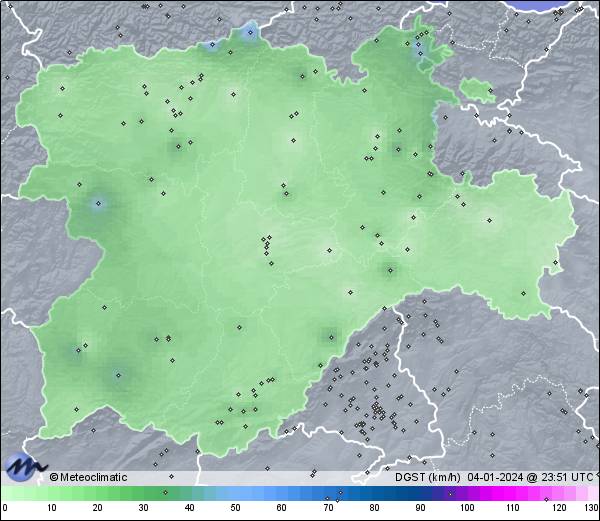Image resolution: width=600 pixels, height=521 pixels.
Task: Click the 60 scale label
Action: (x=282, y=508)
